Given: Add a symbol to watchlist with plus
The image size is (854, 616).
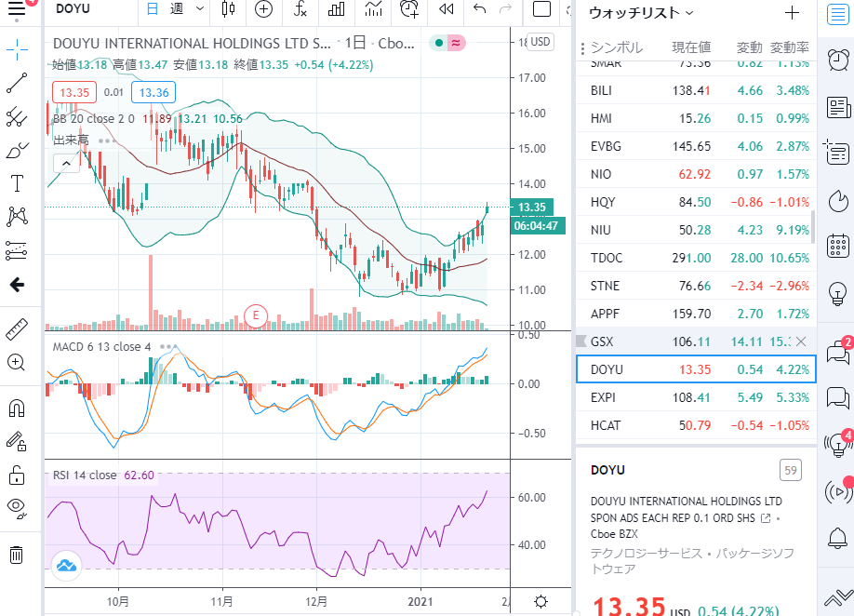Looking at the screenshot, I should coord(792,13).
